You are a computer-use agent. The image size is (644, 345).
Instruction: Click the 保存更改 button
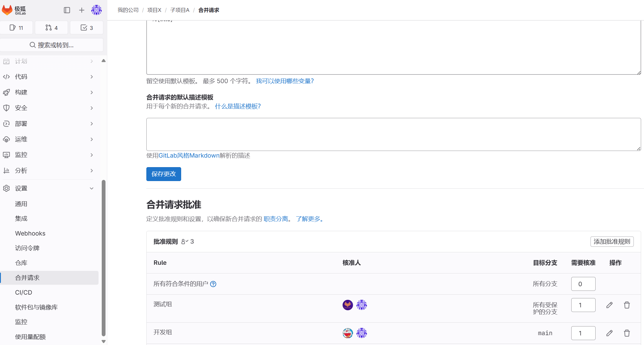(x=163, y=174)
